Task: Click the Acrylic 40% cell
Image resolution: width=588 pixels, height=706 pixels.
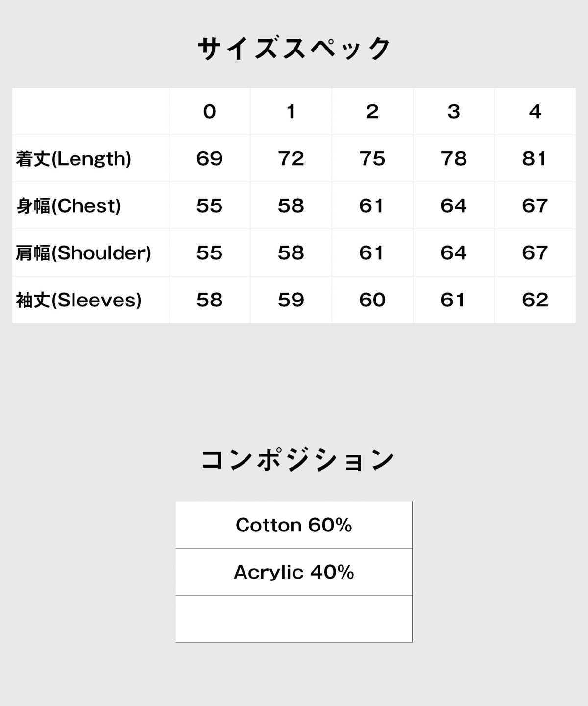Action: coord(294,572)
